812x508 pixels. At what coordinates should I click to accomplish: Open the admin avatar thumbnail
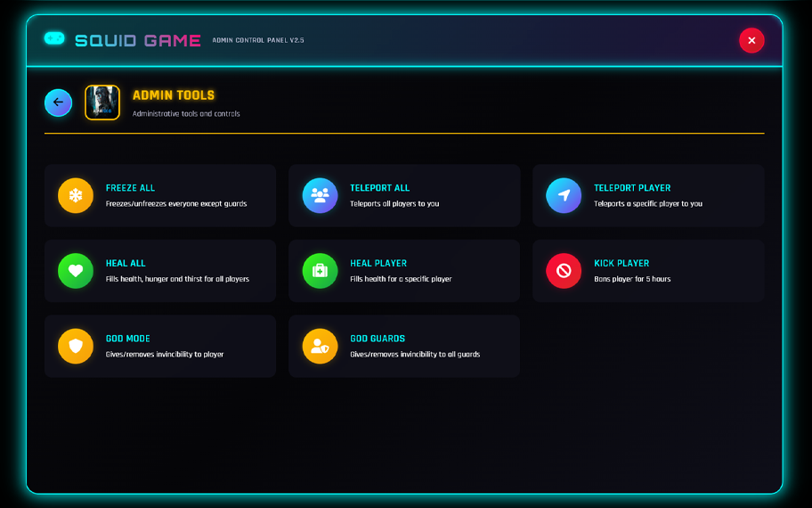pyautogui.click(x=102, y=102)
